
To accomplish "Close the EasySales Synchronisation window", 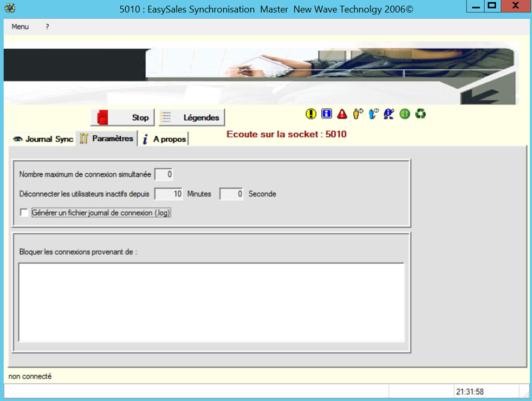I will point(516,6).
